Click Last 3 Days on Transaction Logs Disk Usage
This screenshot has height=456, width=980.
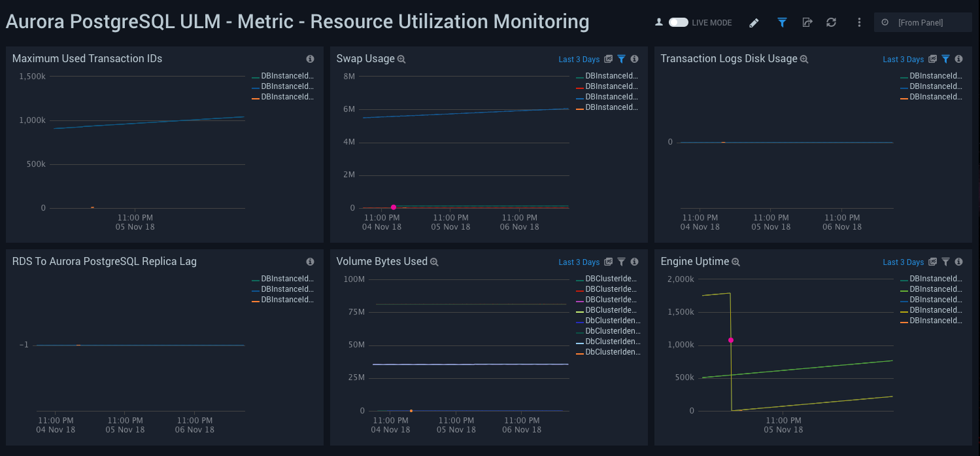pyautogui.click(x=903, y=59)
